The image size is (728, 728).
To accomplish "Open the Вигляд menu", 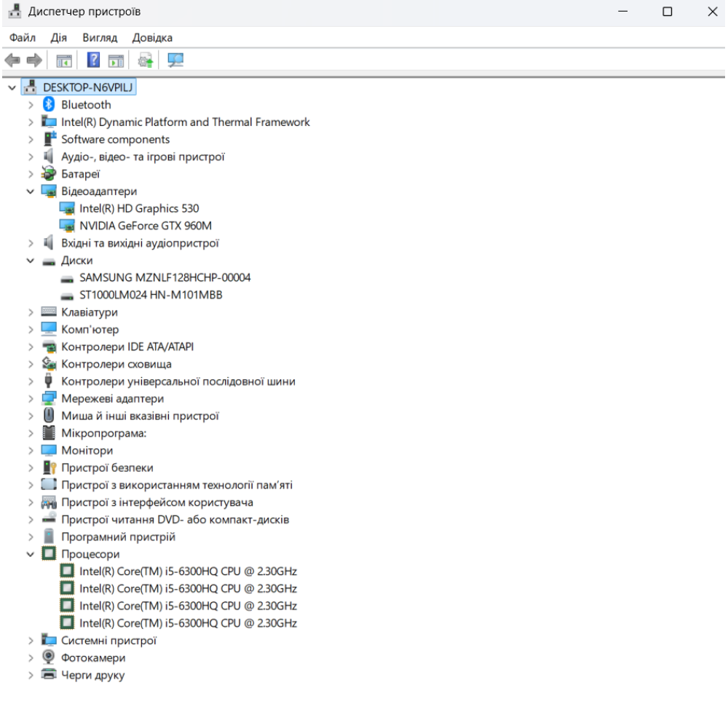I will point(98,38).
